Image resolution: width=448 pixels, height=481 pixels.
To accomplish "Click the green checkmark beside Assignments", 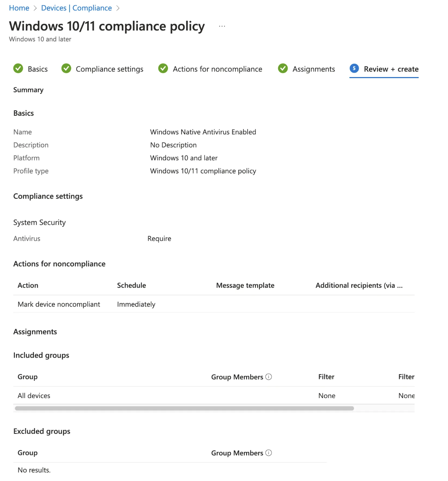I will 283,68.
